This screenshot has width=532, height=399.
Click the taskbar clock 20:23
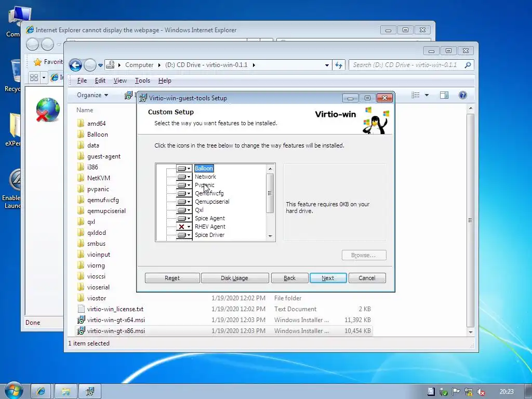point(507,392)
